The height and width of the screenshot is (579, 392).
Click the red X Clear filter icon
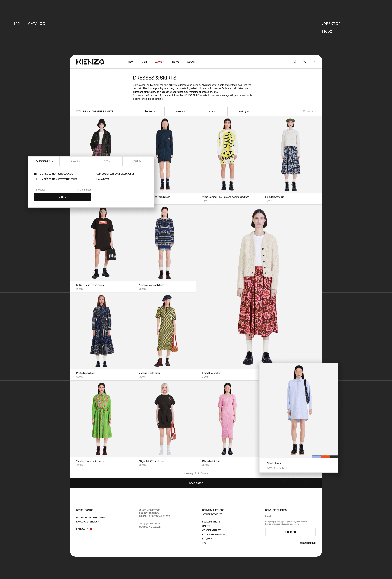click(x=78, y=190)
